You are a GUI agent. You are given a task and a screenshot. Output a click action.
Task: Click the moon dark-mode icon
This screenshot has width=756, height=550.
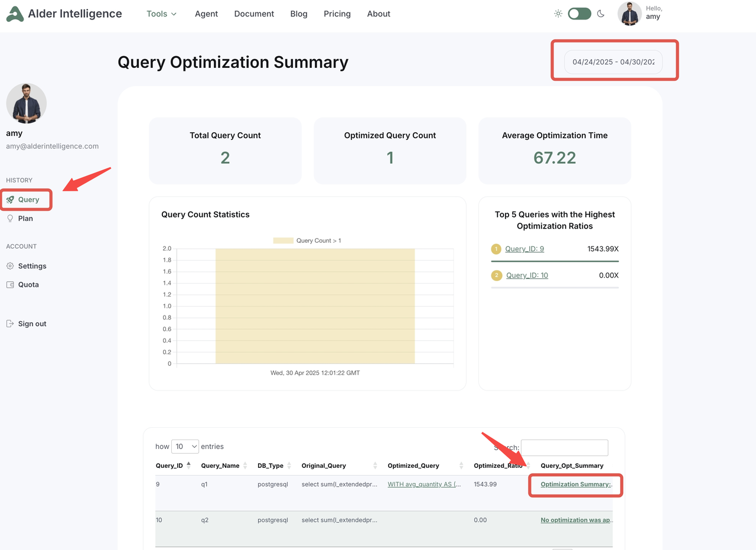pos(601,14)
